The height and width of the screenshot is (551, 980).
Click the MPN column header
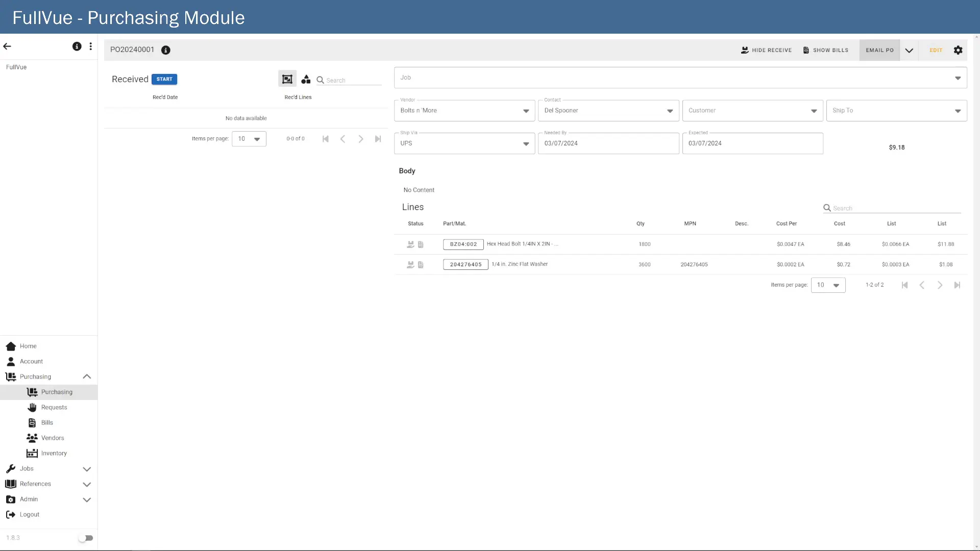point(690,224)
